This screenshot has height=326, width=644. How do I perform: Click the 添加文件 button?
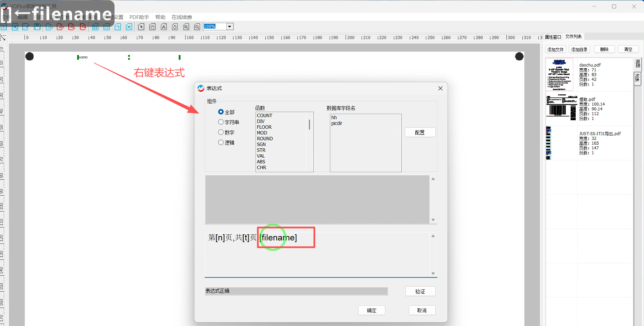tap(556, 50)
